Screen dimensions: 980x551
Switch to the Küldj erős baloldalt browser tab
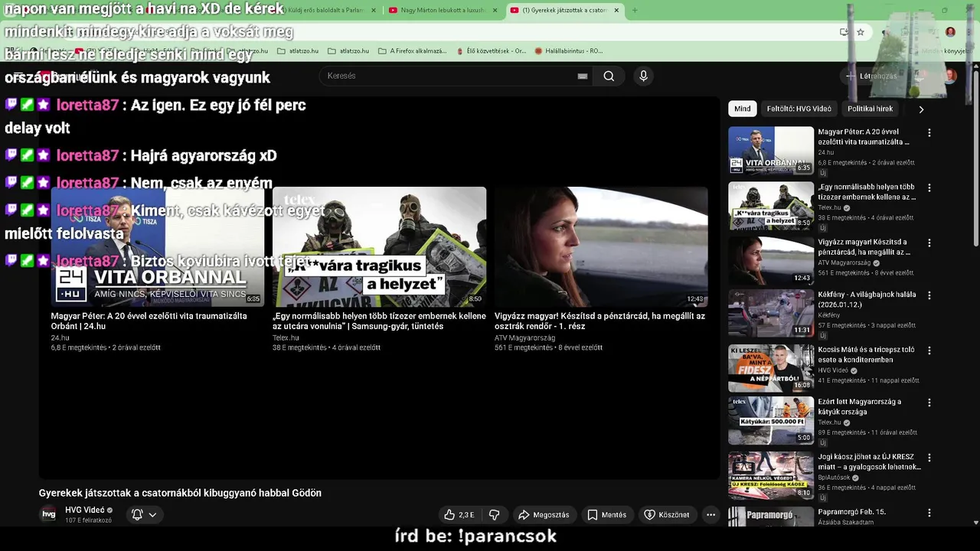[x=322, y=10]
